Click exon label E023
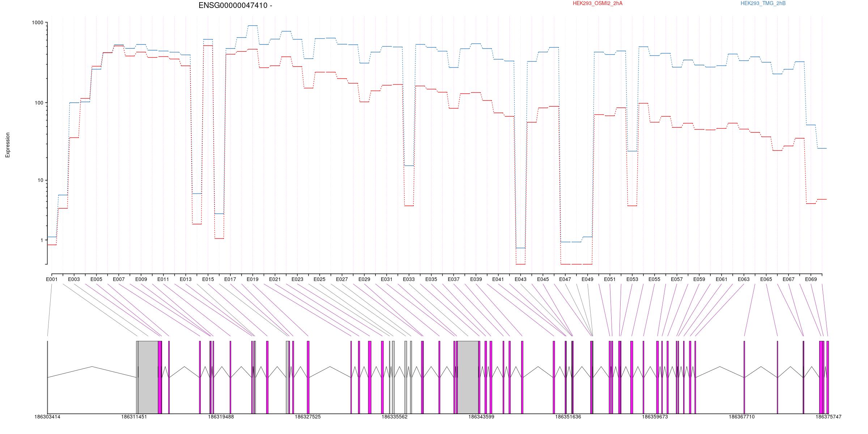Viewport: 868px width, 434px height. (297, 279)
